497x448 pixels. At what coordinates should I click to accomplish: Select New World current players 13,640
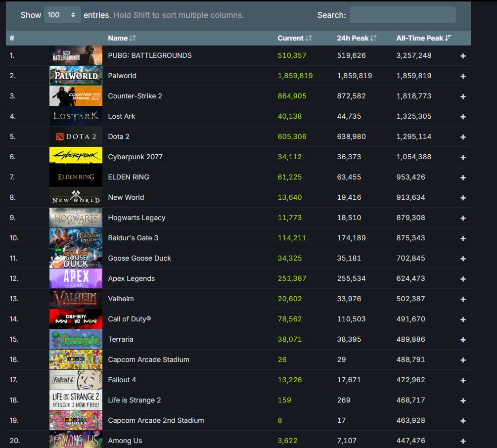(x=290, y=197)
